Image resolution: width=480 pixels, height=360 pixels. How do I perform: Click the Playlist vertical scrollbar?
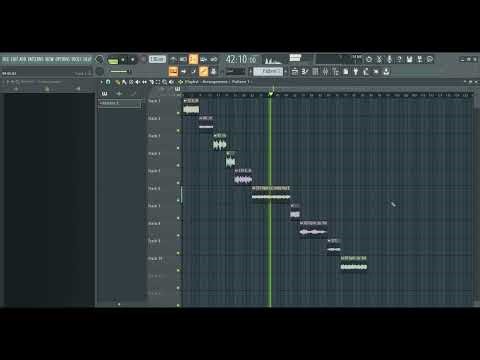tap(476, 200)
